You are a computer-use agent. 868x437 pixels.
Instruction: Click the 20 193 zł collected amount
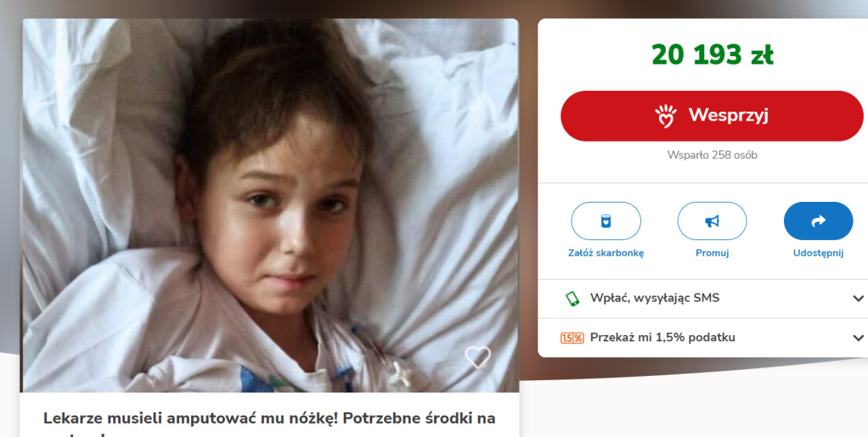coord(712,54)
